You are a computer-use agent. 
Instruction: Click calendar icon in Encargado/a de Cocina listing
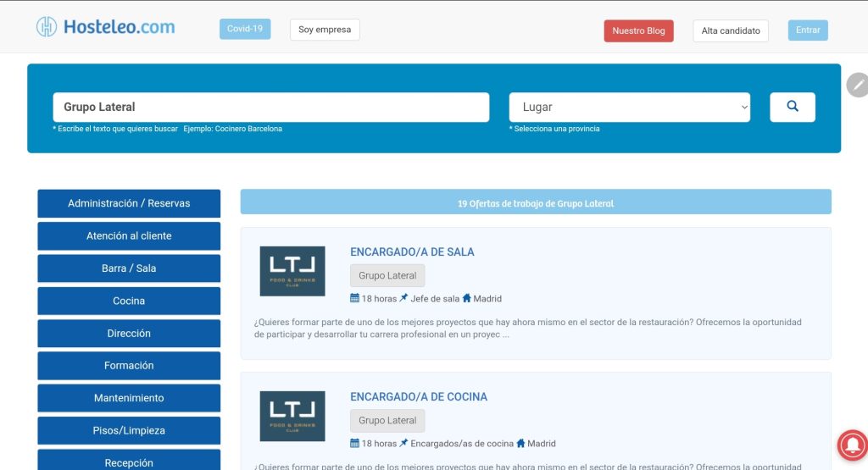tap(354, 443)
